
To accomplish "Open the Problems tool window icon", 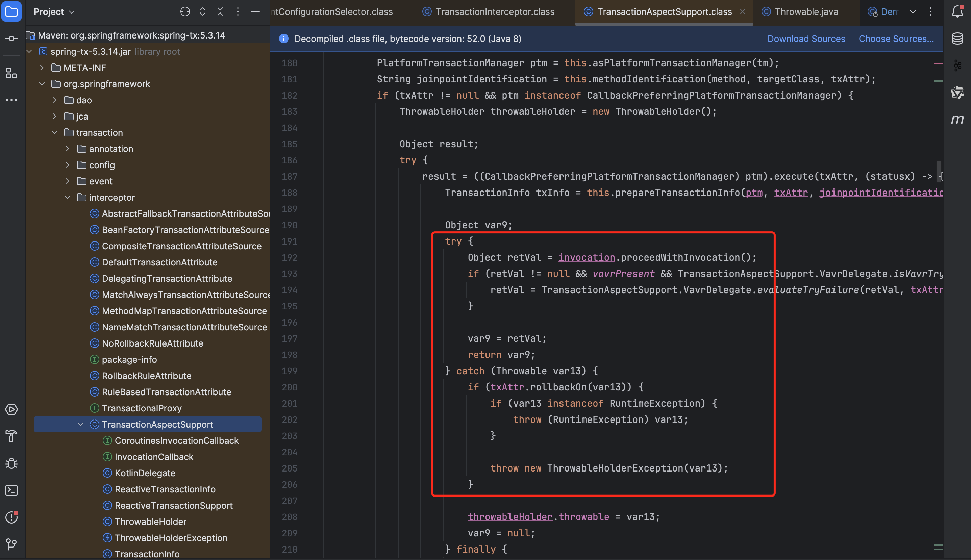I will (11, 517).
